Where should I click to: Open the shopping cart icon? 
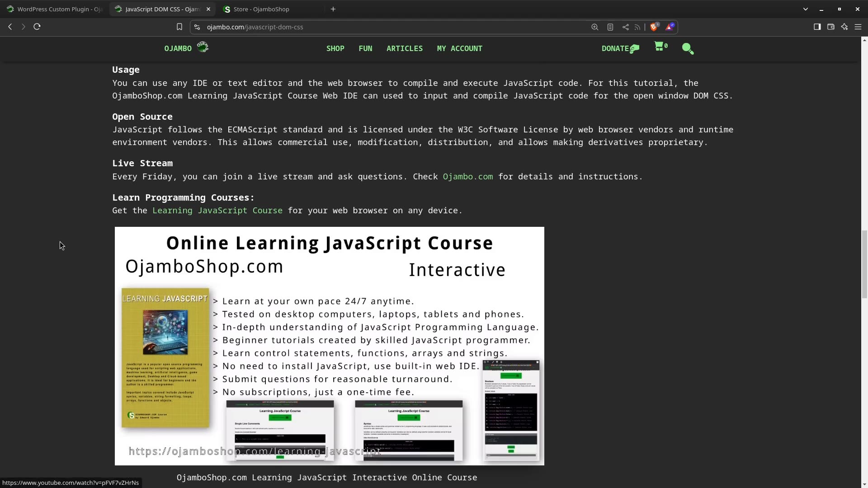coord(660,46)
